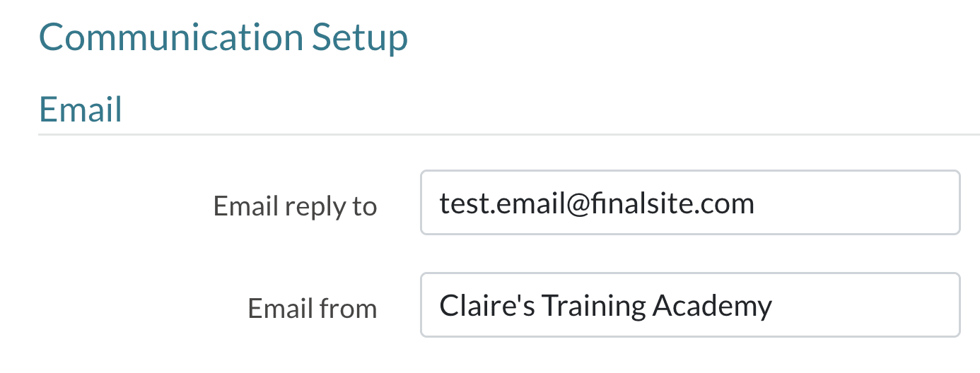Click the word "from" in the field label

pos(349,309)
